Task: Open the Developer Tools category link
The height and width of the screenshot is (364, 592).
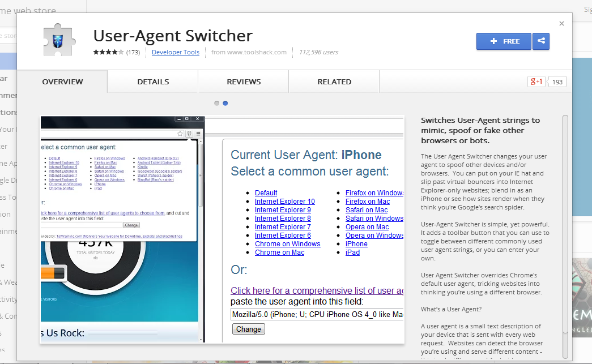Action: tap(176, 52)
